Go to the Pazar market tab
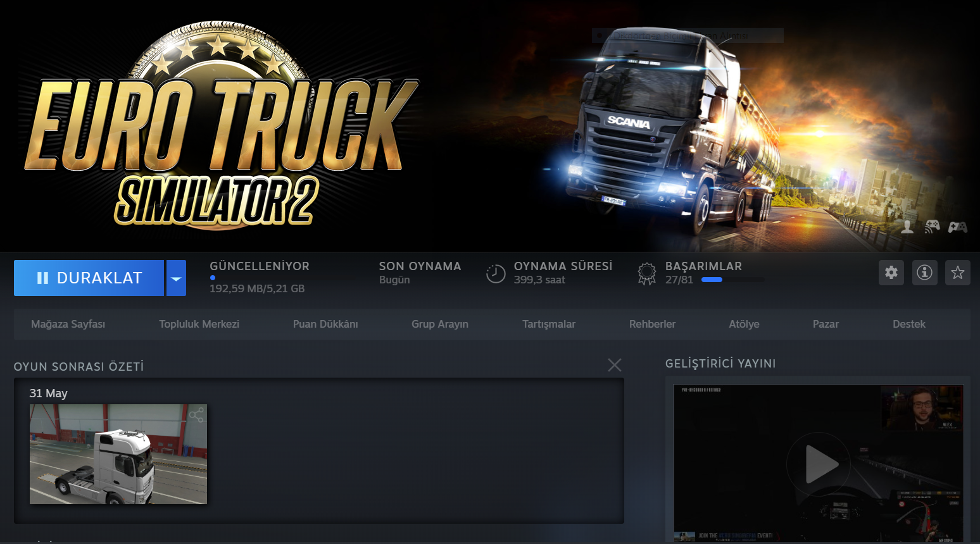This screenshot has width=980, height=544. point(826,324)
